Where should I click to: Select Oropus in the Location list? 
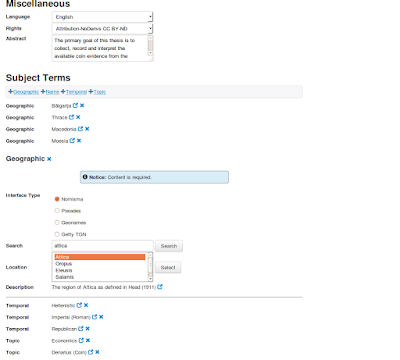point(100,264)
